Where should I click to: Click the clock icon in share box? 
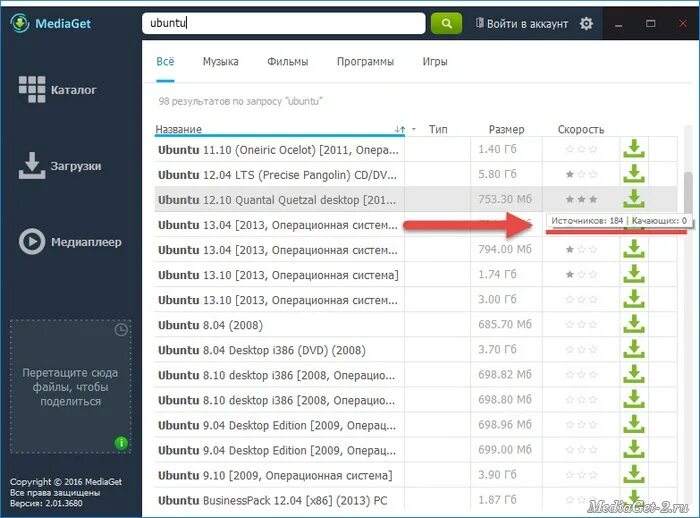tap(121, 330)
